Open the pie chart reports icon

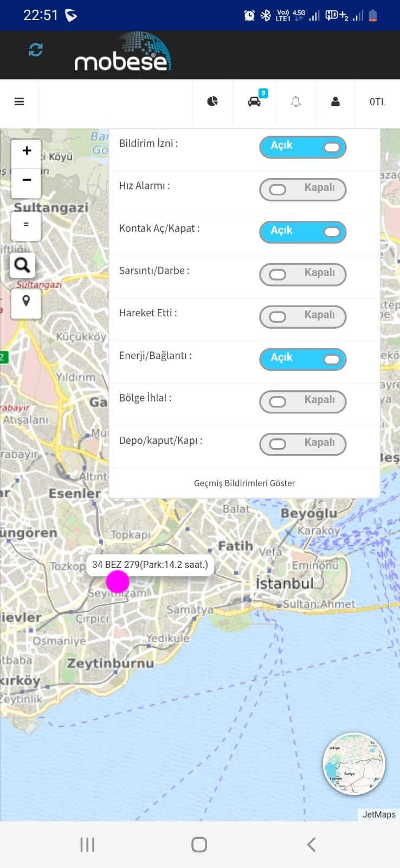click(212, 101)
